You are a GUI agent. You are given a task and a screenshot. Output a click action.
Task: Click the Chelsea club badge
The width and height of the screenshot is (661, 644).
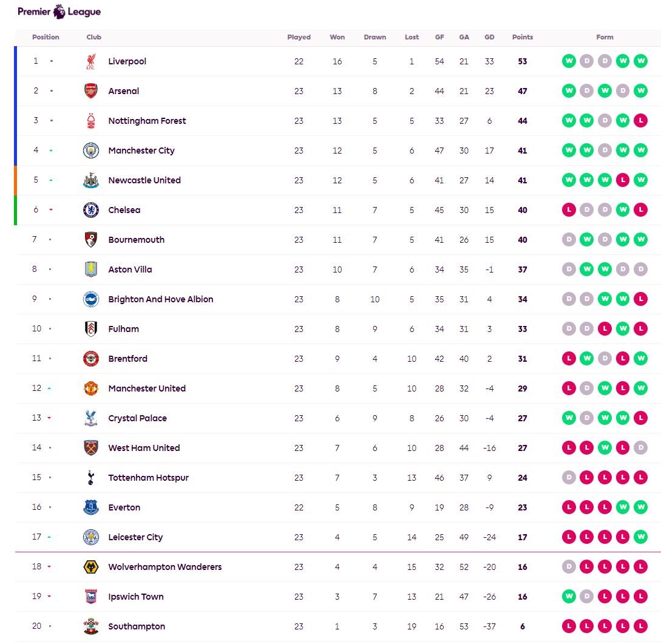(x=91, y=210)
